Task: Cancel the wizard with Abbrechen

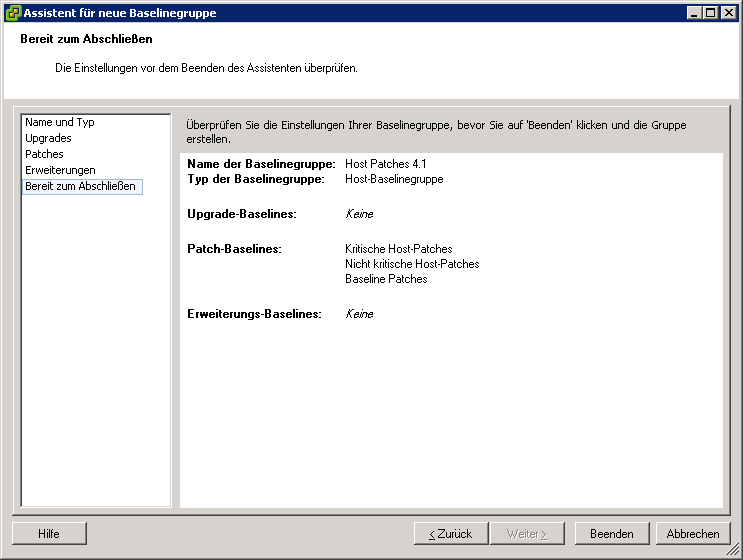Action: pos(693,534)
